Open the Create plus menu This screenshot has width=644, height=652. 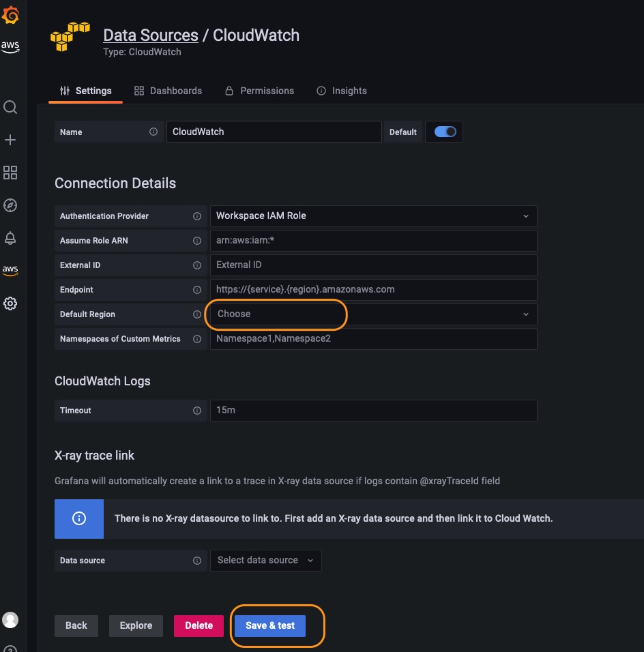(x=10, y=140)
